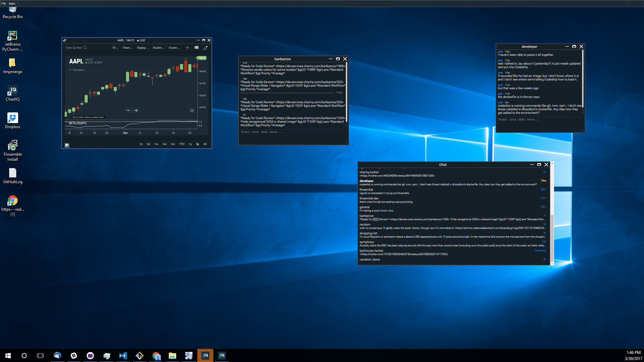This screenshot has height=362, width=644.
Task: Open the tmpmerge folder icon
Action: tap(12, 66)
